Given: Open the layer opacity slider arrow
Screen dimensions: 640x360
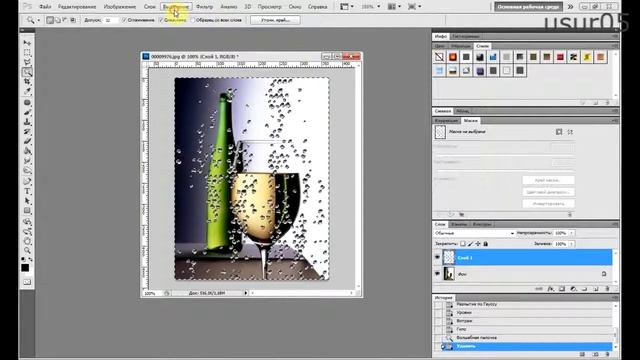Looking at the screenshot, I should click(x=571, y=233).
